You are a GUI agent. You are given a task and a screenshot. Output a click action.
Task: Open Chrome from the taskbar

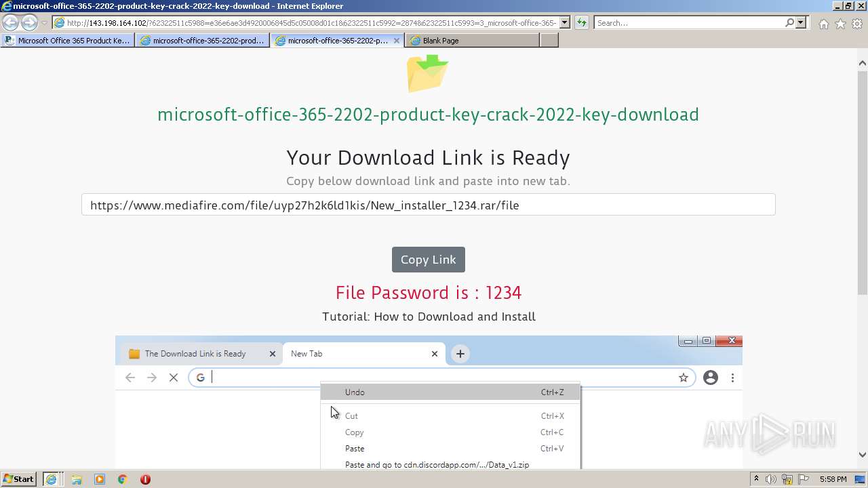123,479
